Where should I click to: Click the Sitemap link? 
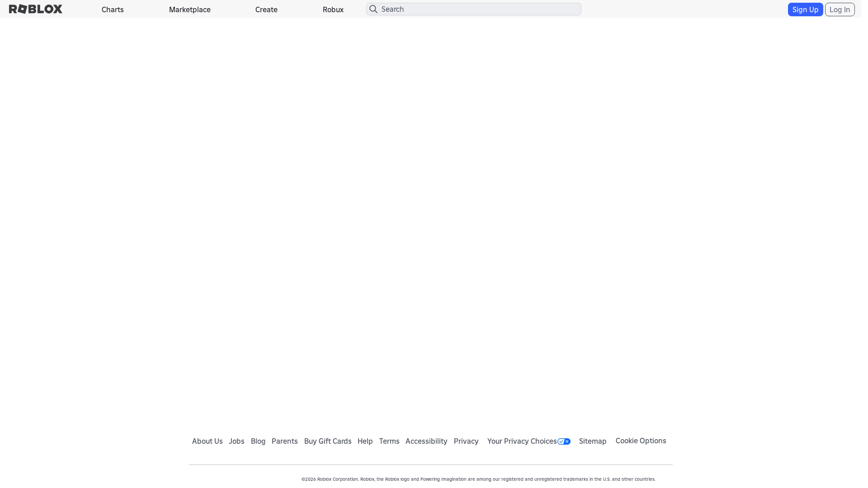(x=593, y=441)
